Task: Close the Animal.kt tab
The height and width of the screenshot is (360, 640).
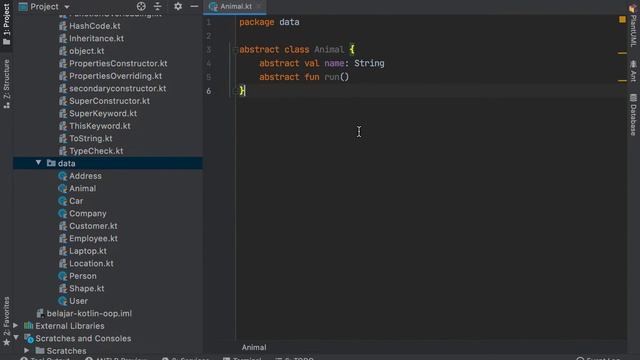Action: pos(259,7)
